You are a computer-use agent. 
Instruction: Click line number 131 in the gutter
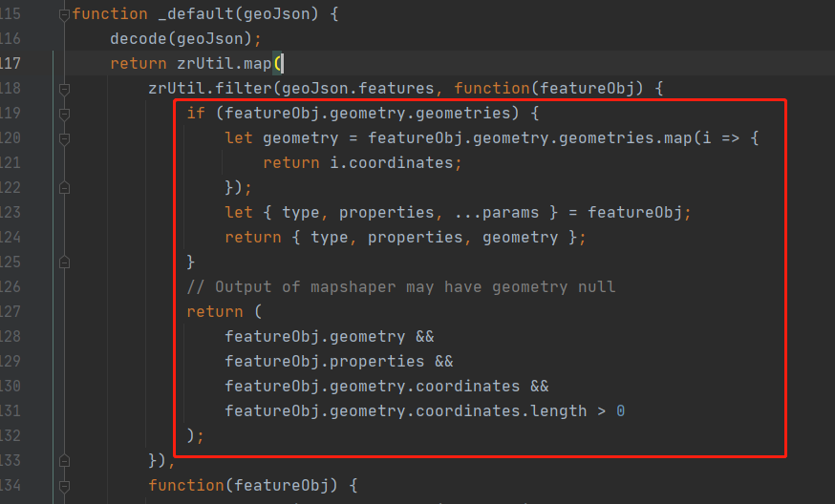(10, 410)
